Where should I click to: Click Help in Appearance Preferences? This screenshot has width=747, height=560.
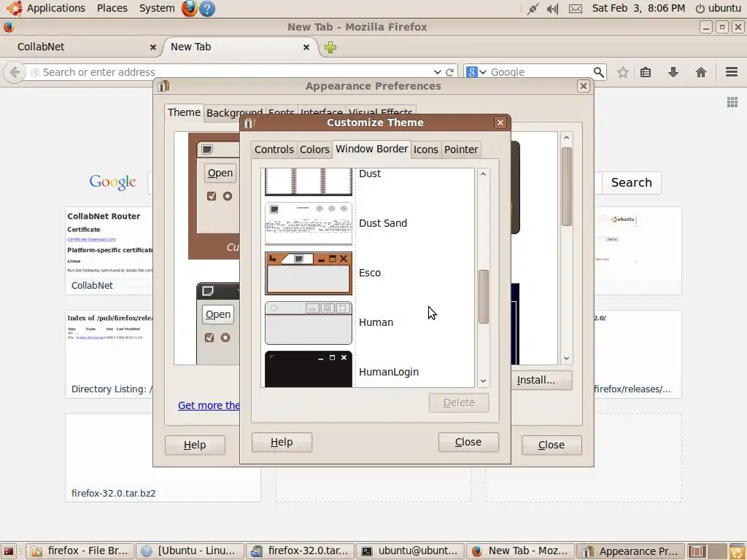(x=195, y=445)
